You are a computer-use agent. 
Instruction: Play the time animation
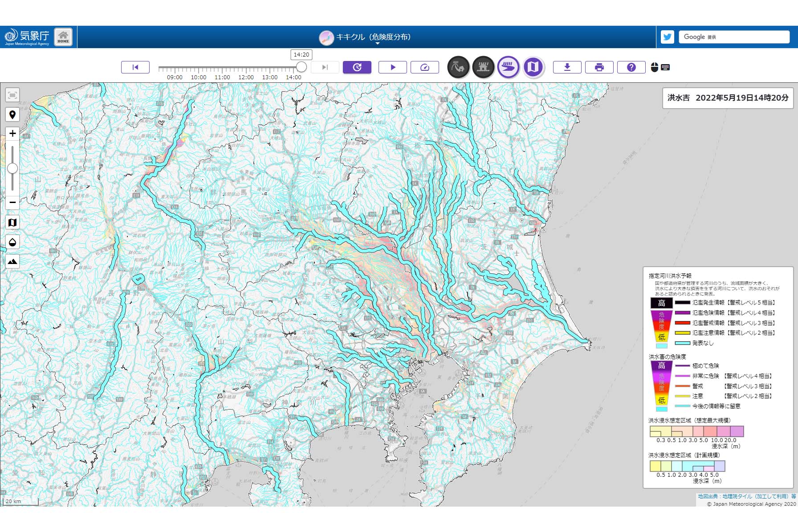point(392,67)
